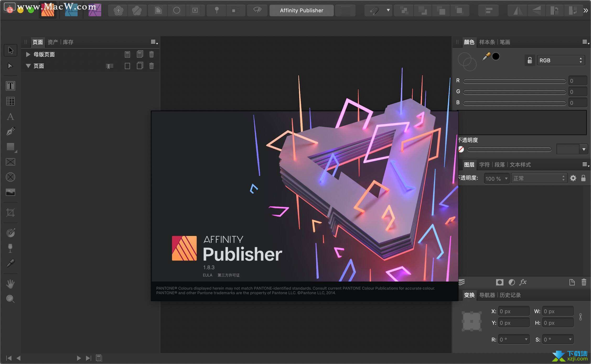Click the flip vertical toolbar icon
Image resolution: width=591 pixels, height=364 pixels.
coord(536,10)
